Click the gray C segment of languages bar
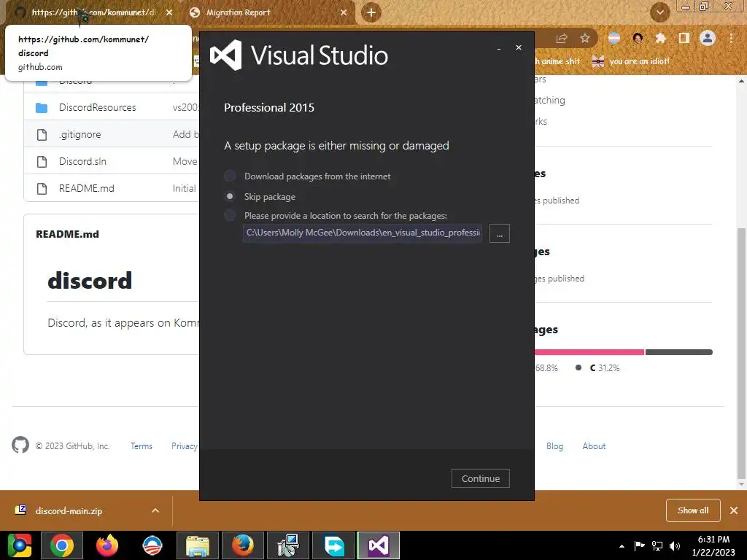This screenshot has width=747, height=560. (x=679, y=352)
